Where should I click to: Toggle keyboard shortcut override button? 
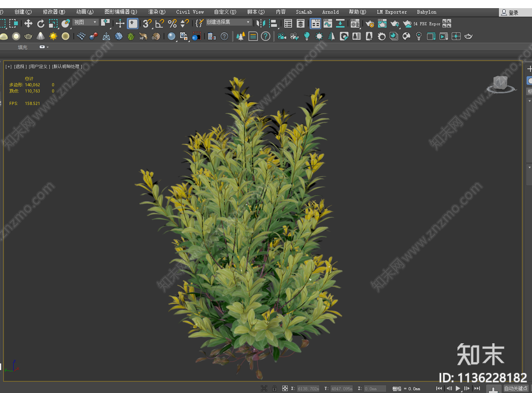133,24
